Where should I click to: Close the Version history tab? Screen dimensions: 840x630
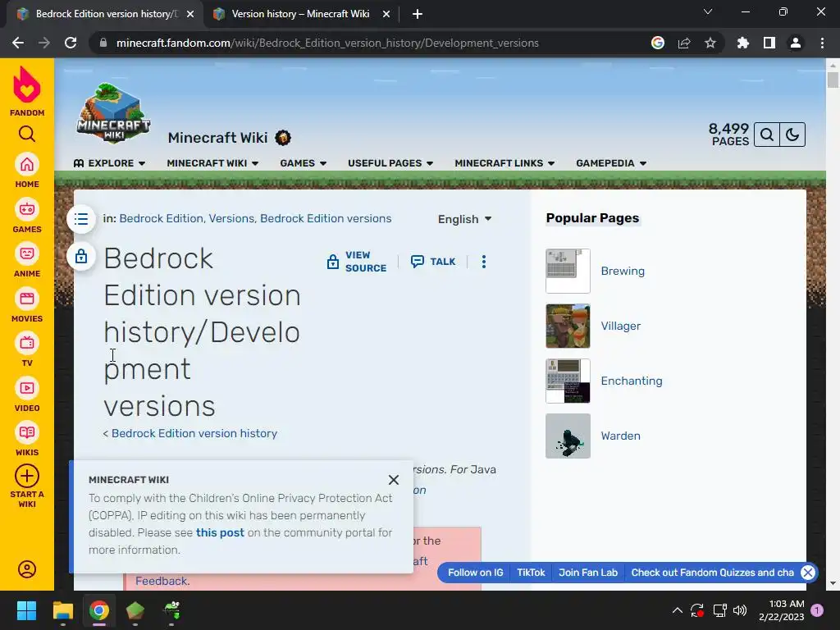point(386,14)
